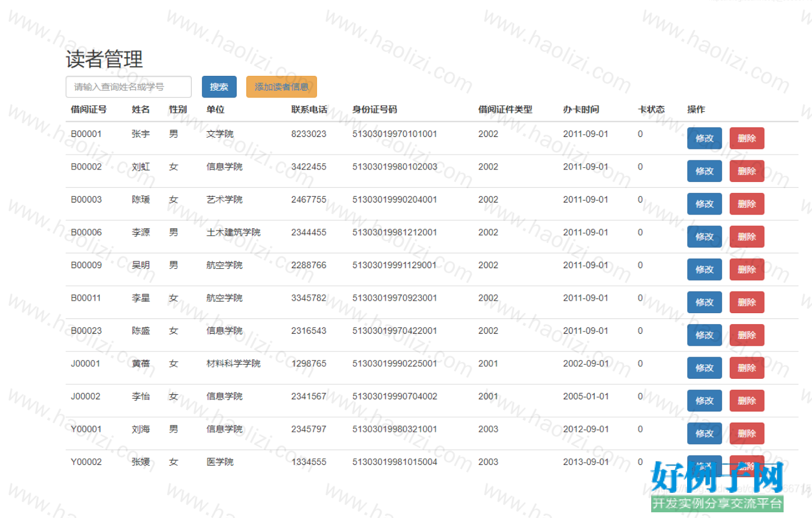Delete reader B00001 with 删除 button
The width and height of the screenshot is (812, 518).
[747, 138]
